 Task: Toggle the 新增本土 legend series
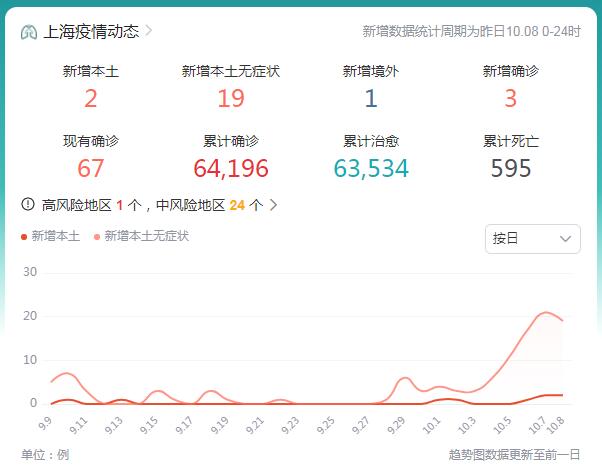pyautogui.click(x=50, y=236)
